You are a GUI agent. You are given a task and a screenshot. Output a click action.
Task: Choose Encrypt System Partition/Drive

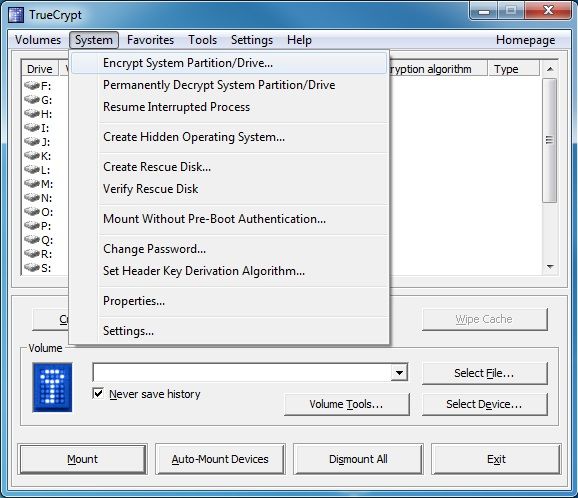click(229, 63)
